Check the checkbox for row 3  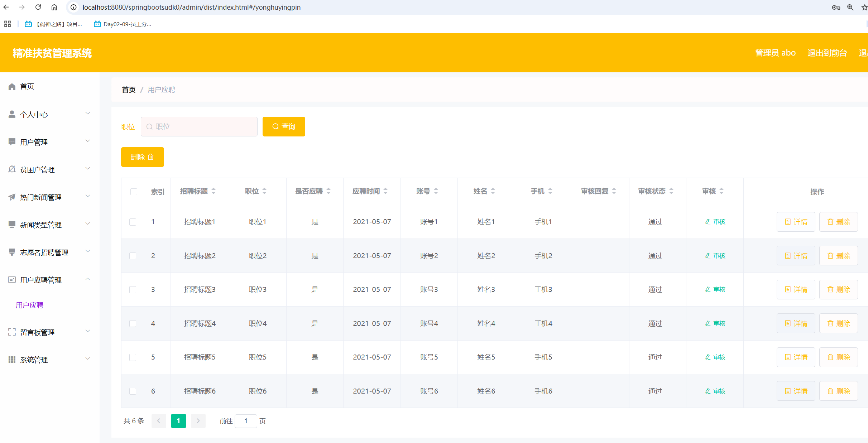click(133, 289)
